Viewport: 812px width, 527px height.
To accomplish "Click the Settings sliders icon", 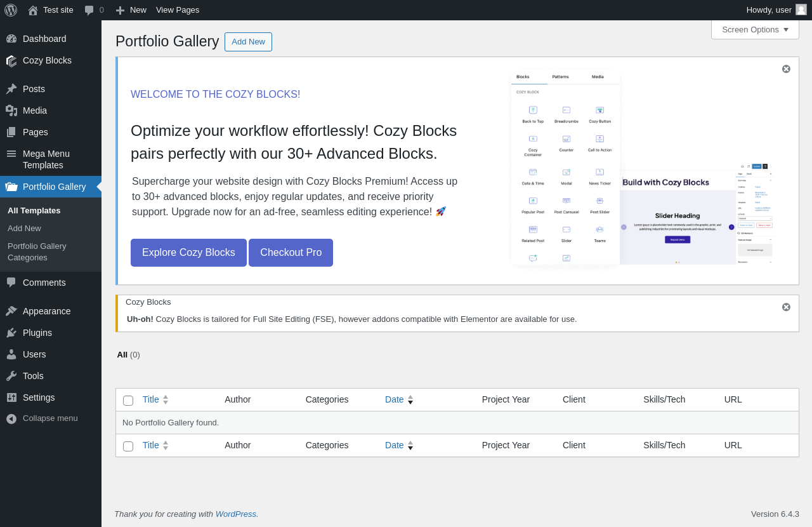I will [11, 397].
